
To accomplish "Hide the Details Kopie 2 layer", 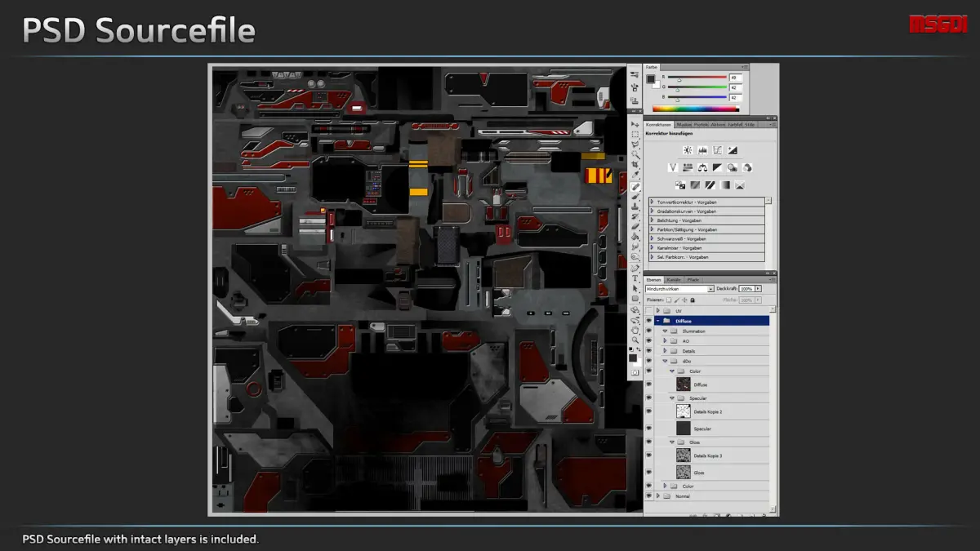I will [x=648, y=411].
